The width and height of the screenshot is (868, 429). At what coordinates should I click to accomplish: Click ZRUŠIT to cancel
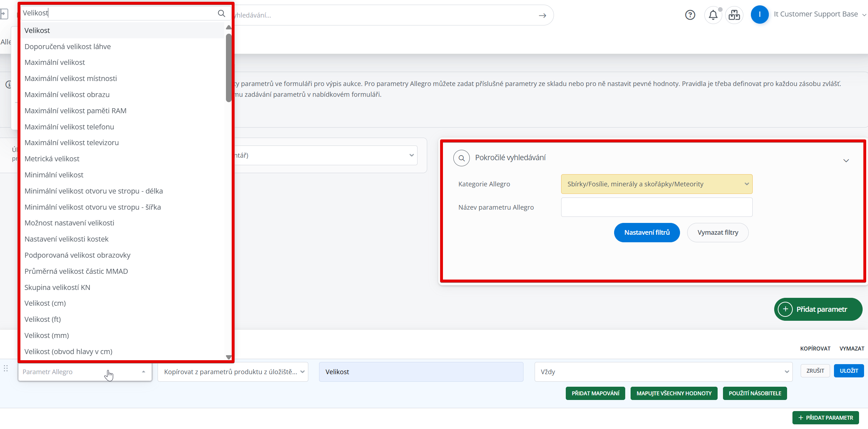[815, 371]
